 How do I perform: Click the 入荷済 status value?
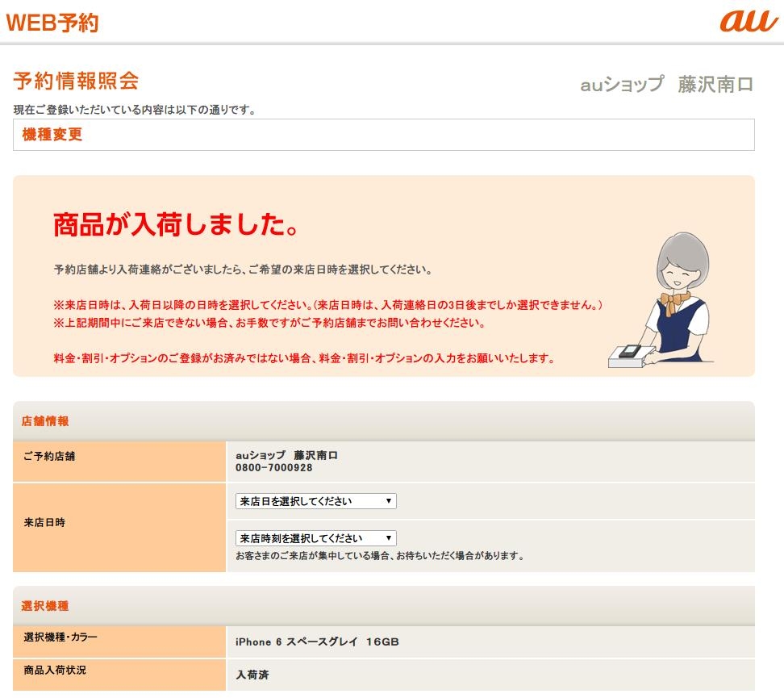click(252, 675)
